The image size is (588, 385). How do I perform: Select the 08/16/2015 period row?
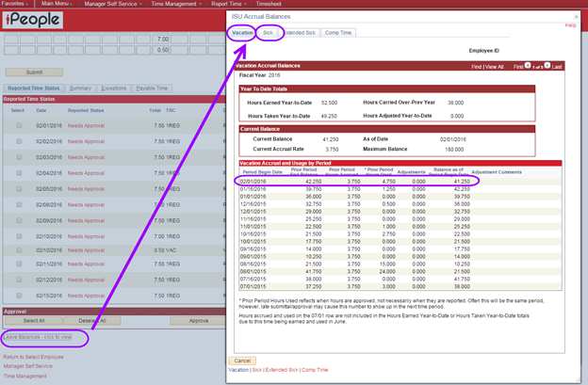point(400,264)
